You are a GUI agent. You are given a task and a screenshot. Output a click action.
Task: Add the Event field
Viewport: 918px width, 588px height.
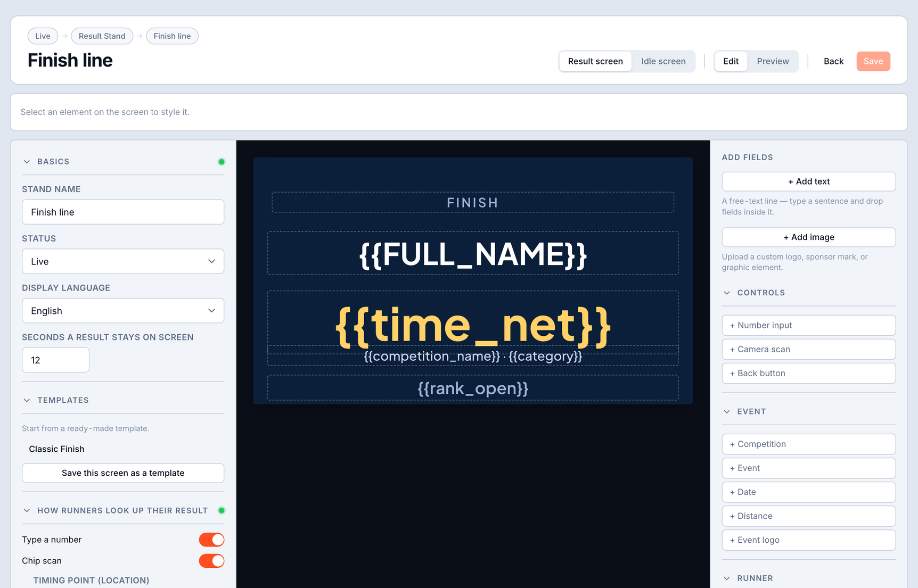coord(809,468)
